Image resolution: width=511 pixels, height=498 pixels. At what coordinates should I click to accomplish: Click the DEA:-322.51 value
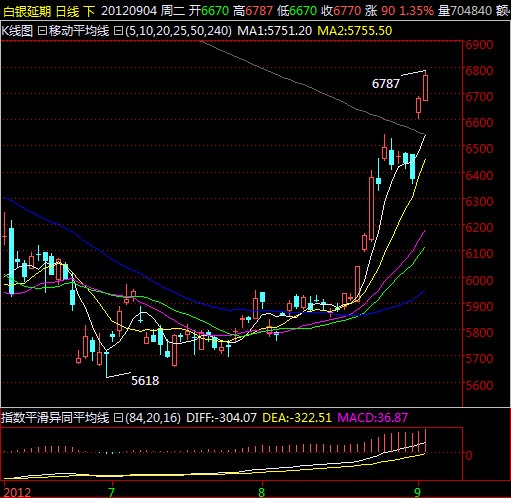(x=297, y=418)
